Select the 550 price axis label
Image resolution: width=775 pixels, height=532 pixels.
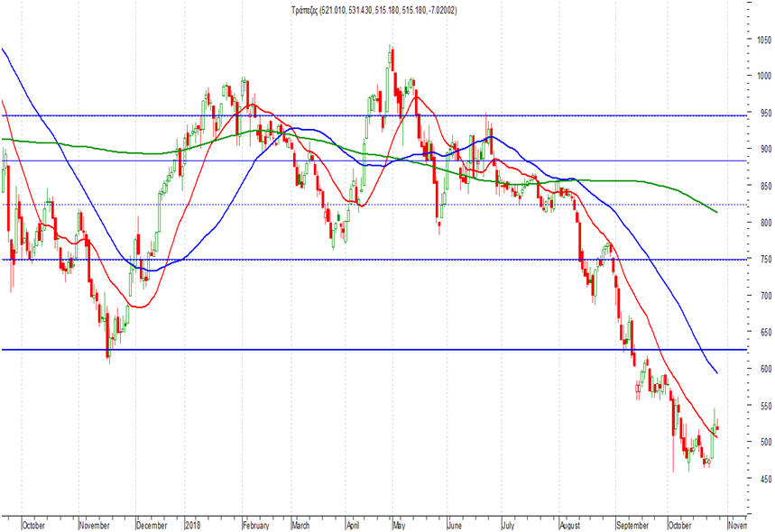click(x=764, y=406)
